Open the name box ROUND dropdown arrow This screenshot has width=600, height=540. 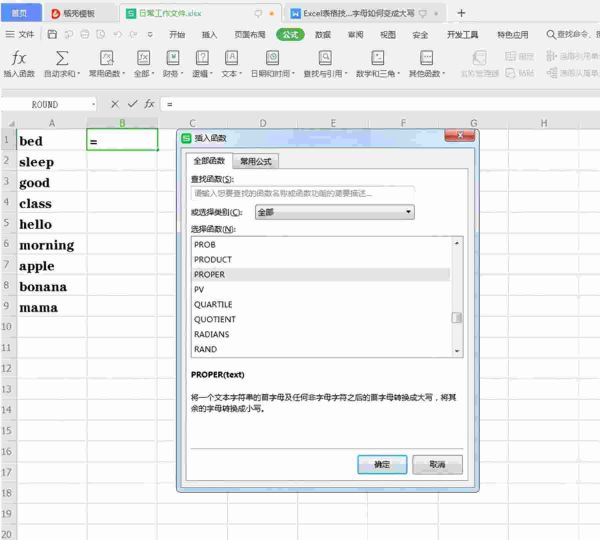pos(93,104)
